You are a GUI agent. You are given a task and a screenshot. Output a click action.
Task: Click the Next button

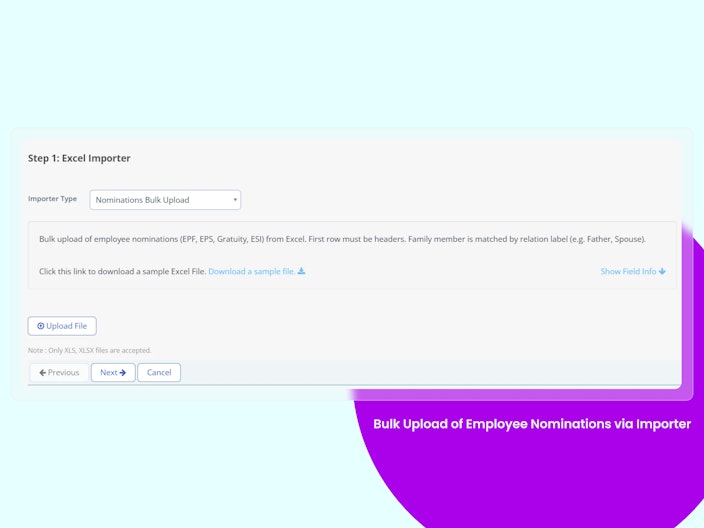[113, 373]
